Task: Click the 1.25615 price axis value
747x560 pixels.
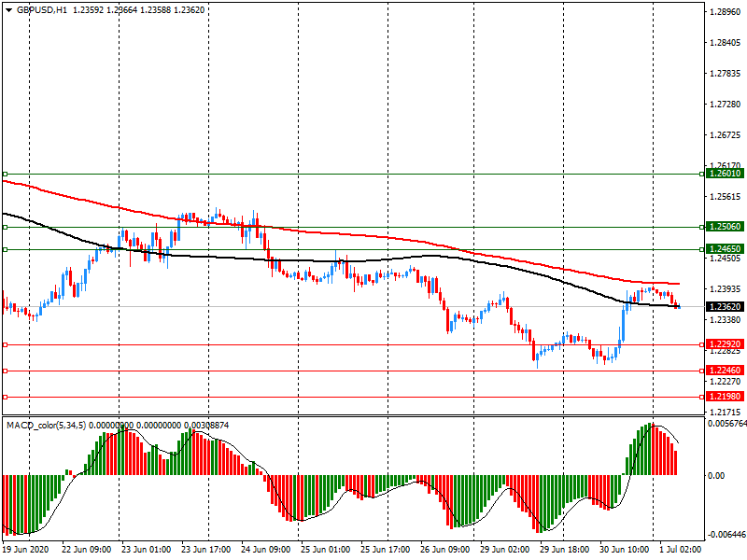Action: pyautogui.click(x=726, y=197)
